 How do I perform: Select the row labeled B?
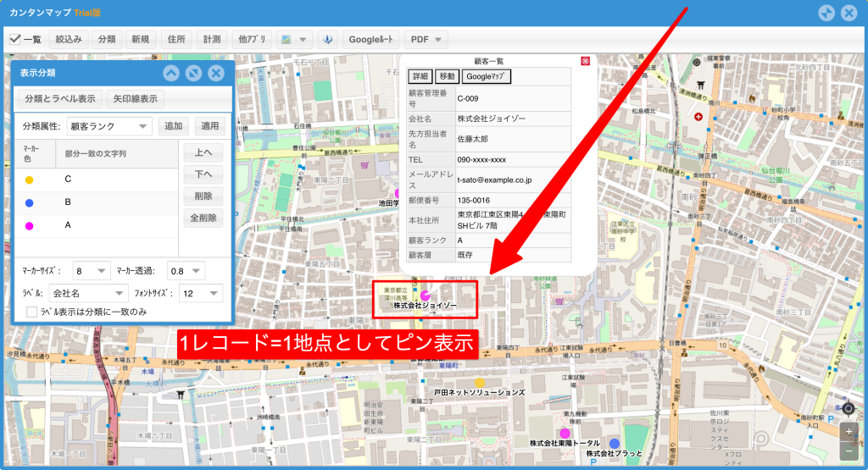97,202
